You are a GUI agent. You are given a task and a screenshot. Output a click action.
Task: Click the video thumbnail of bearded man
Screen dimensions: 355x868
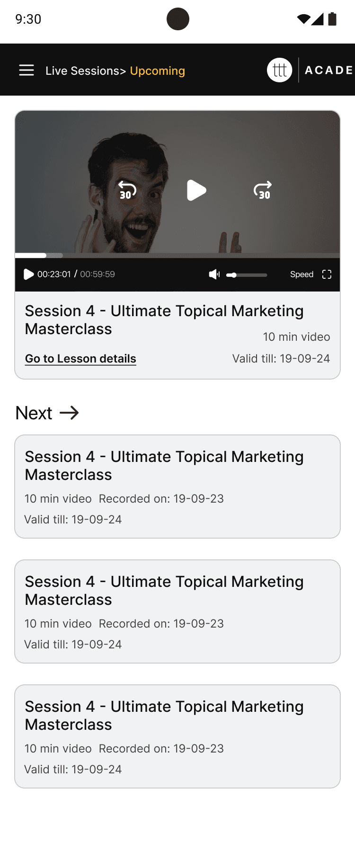[177, 182]
